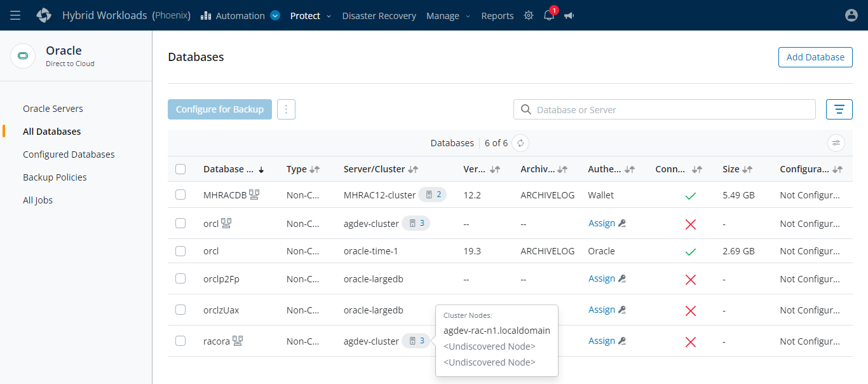
Task: Expand the Protect dropdown menu
Action: [310, 16]
